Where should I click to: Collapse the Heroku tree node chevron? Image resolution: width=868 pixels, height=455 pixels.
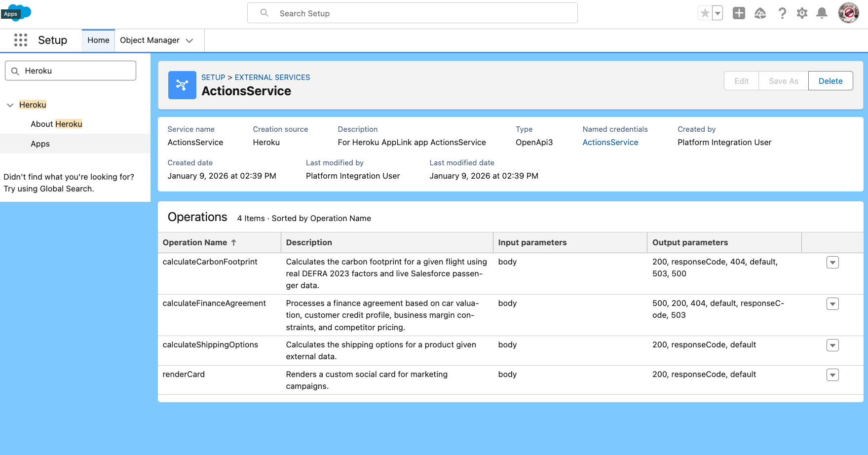[x=10, y=105]
